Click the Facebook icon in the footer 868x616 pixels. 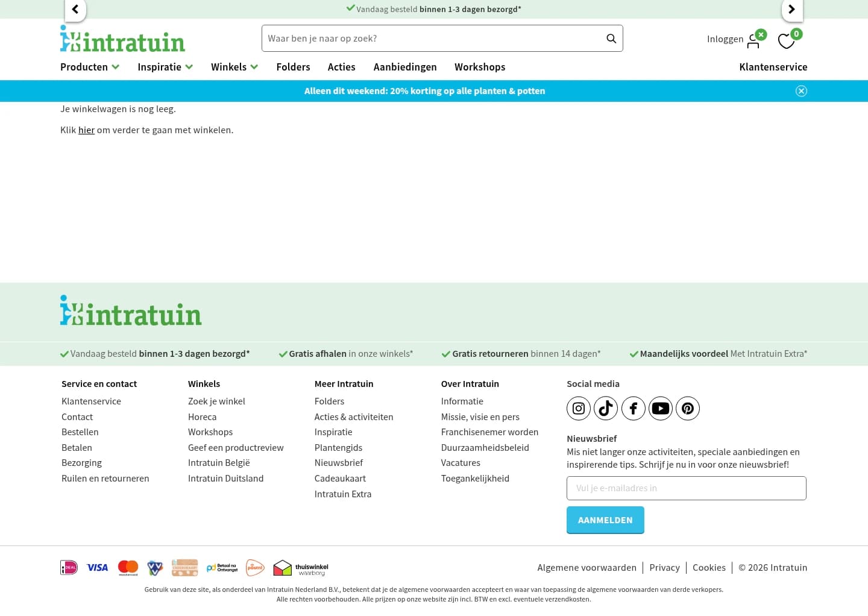click(x=633, y=408)
